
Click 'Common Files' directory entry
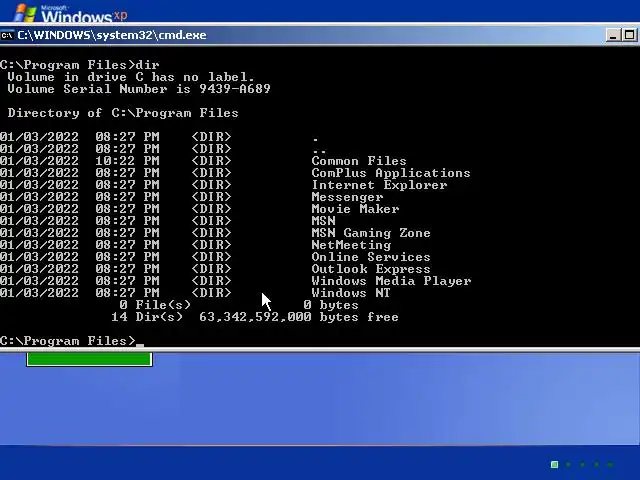click(x=359, y=161)
